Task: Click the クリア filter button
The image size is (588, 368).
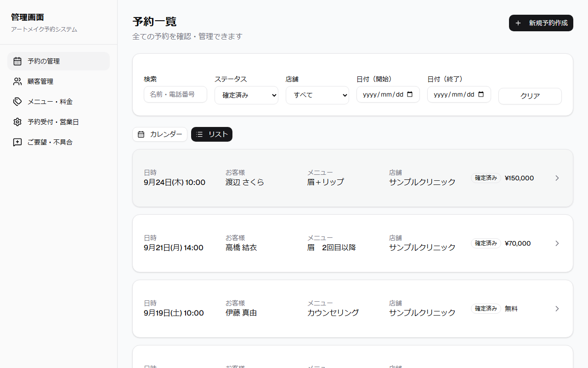Action: 530,96
